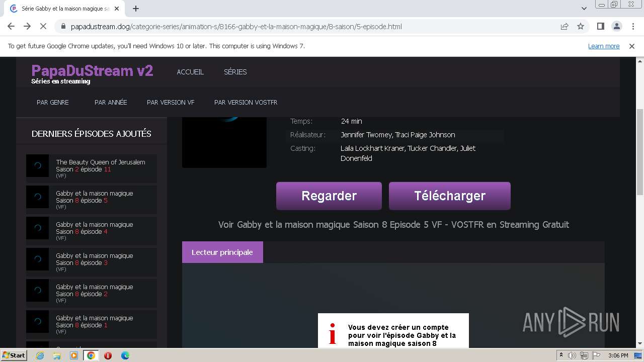Launch Internet Explorer from the taskbar
The width and height of the screenshot is (644, 362).
40,355
